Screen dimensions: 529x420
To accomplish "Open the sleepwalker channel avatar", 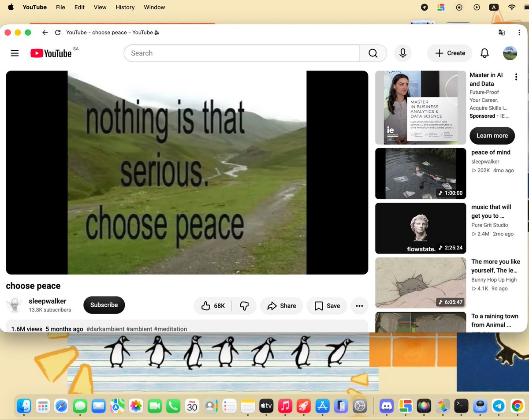I will point(14,305).
